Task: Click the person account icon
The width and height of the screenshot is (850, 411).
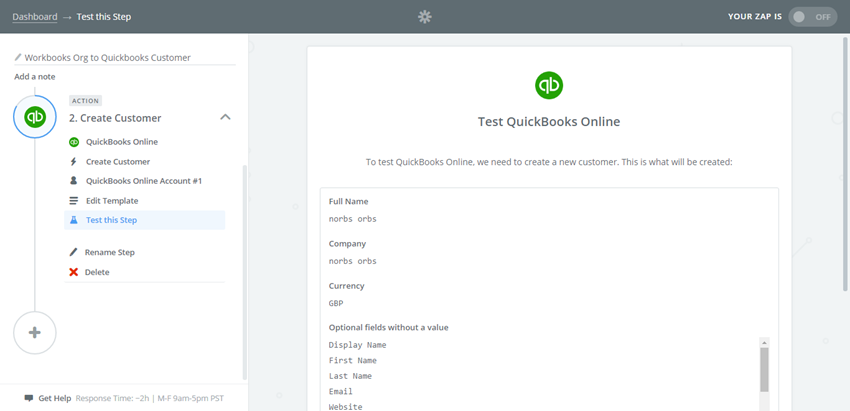Action: (74, 181)
